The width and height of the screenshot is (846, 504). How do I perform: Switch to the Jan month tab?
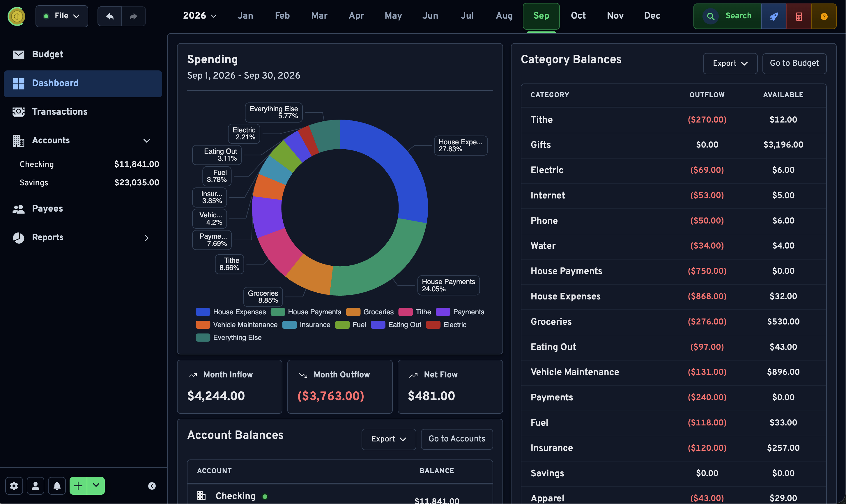[245, 16]
